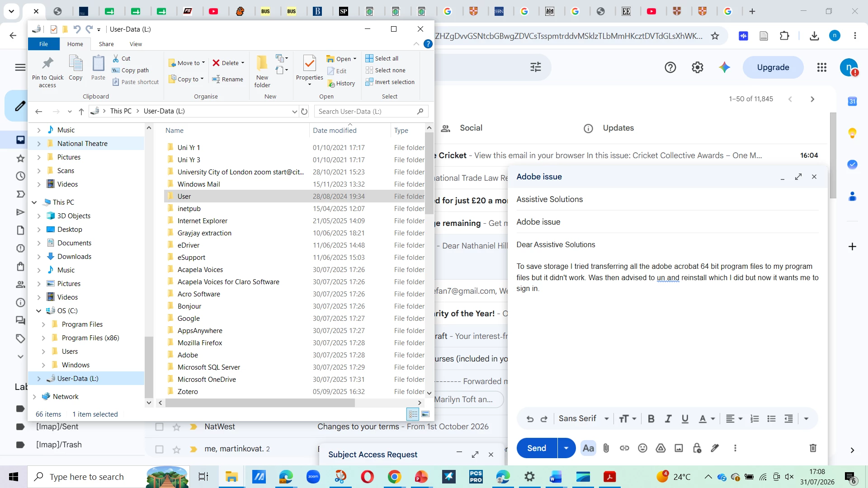Viewport: 868px width, 488px height.
Task: Open Gmail settings gear
Action: [698, 67]
